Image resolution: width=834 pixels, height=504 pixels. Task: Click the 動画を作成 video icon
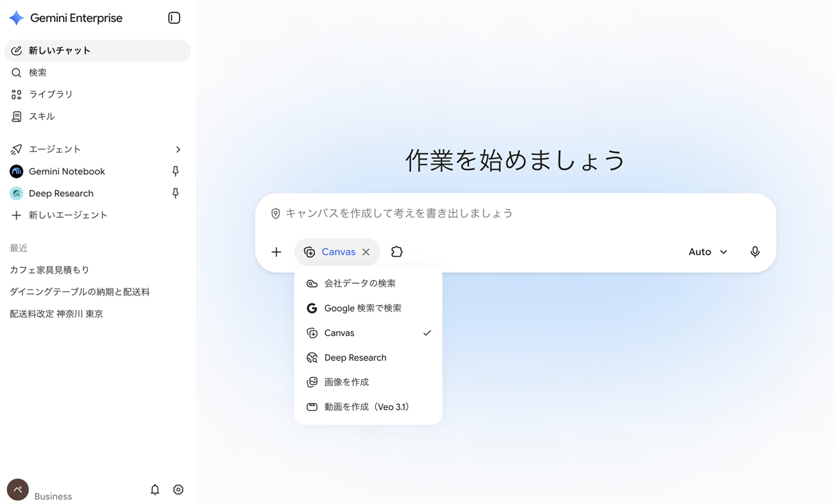click(x=312, y=407)
